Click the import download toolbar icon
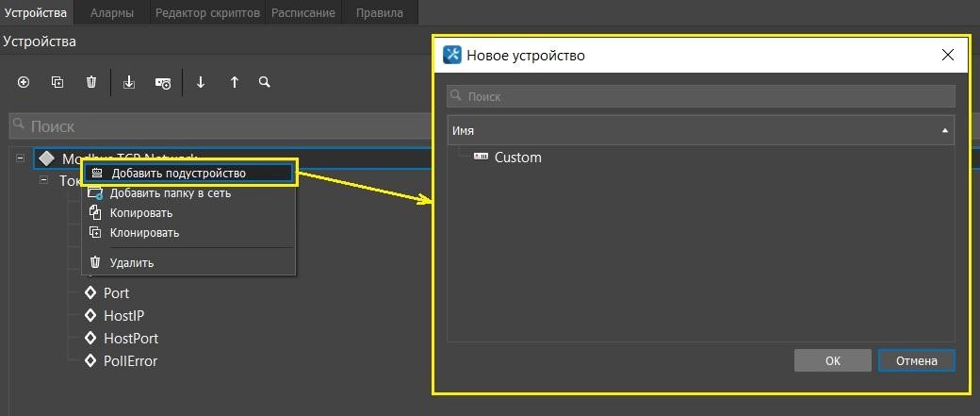Viewport: 980px width, 416px height. tap(130, 83)
